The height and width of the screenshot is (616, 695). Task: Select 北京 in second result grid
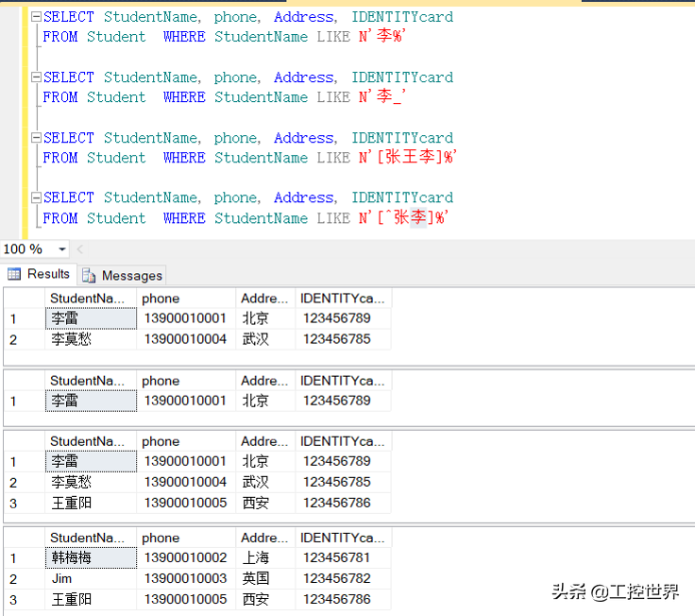[x=265, y=401]
